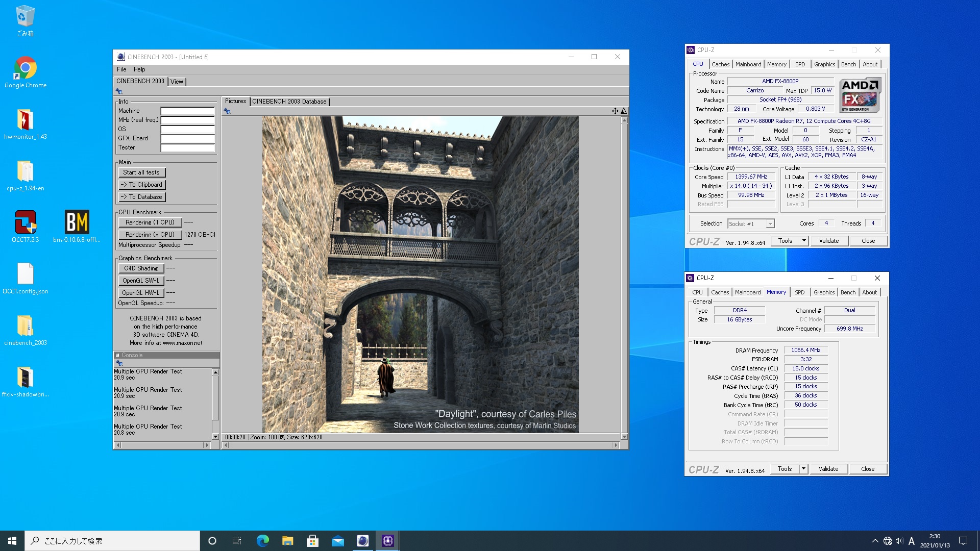Open Bench tab in upper CPU-Z window
Image resolution: width=980 pixels, height=551 pixels.
(848, 64)
